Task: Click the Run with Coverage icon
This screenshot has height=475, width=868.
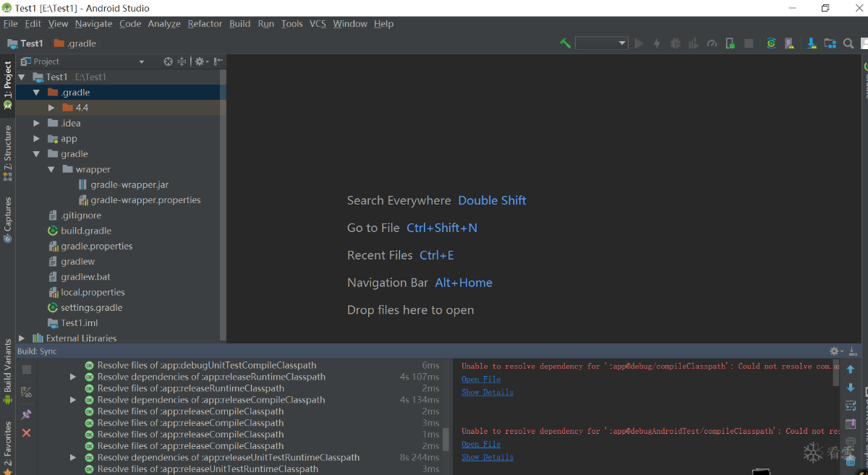Action: click(x=694, y=43)
